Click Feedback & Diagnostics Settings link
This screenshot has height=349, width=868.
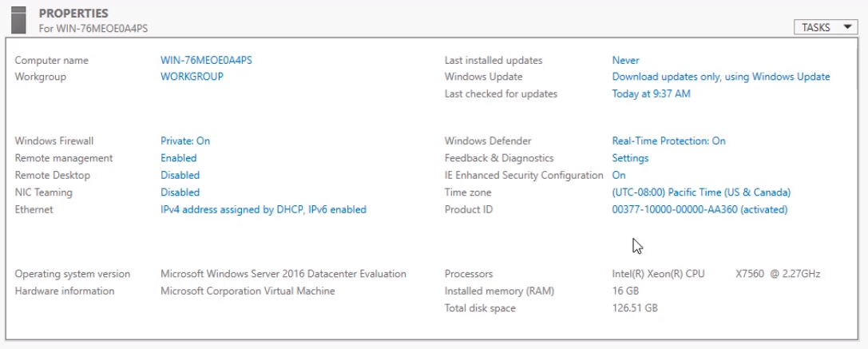point(630,158)
